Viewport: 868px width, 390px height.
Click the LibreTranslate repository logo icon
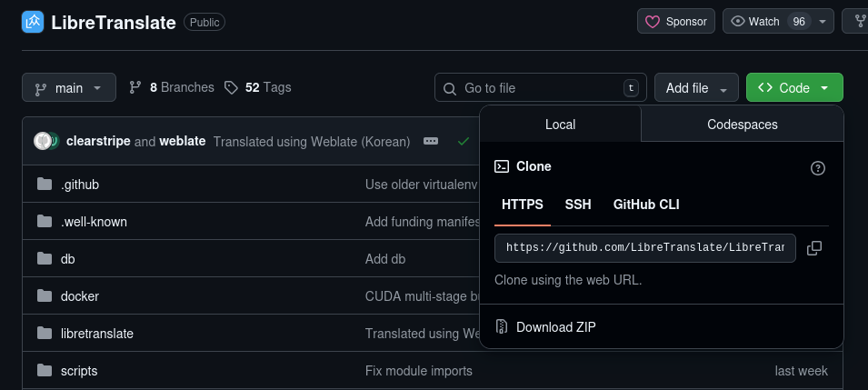click(33, 22)
